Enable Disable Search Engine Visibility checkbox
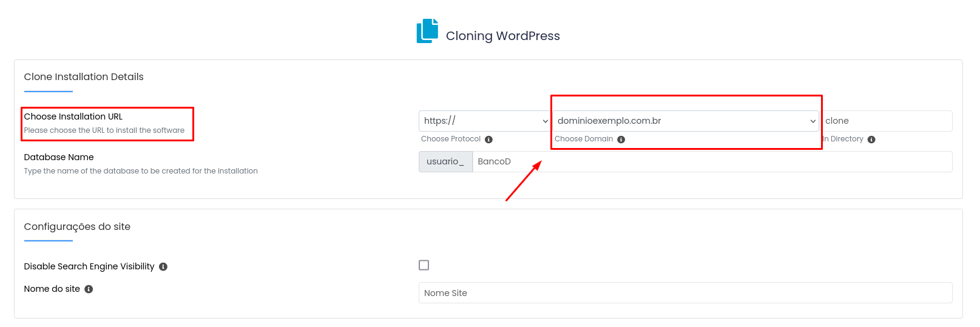 (424, 265)
